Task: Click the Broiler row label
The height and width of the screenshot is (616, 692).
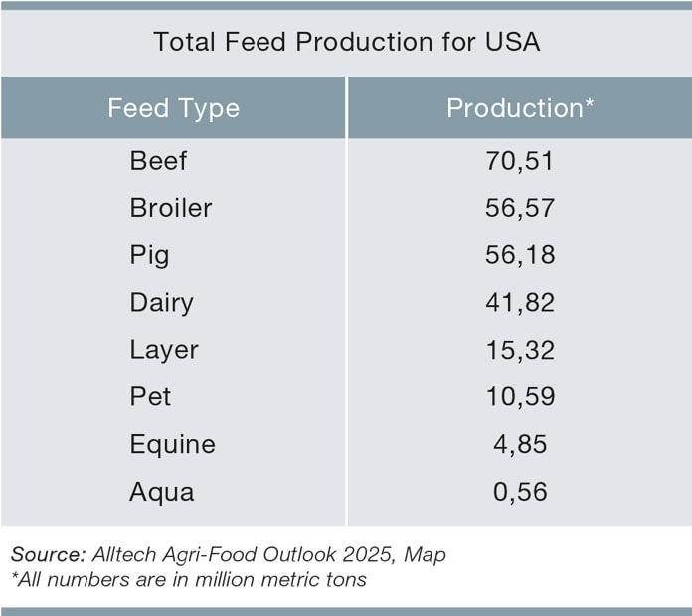Action: [x=170, y=209]
